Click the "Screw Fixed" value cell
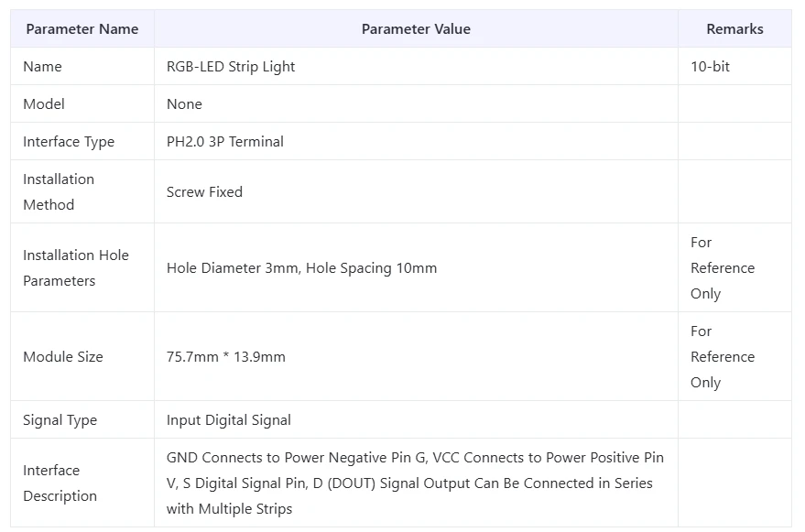Screen dimensions: 805x532 [x=204, y=192]
